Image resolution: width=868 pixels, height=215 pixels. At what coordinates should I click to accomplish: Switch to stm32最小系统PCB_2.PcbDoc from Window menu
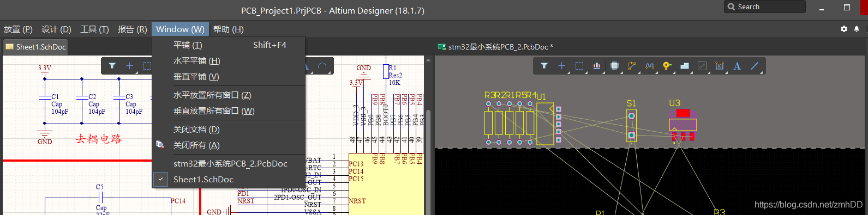[x=229, y=164]
